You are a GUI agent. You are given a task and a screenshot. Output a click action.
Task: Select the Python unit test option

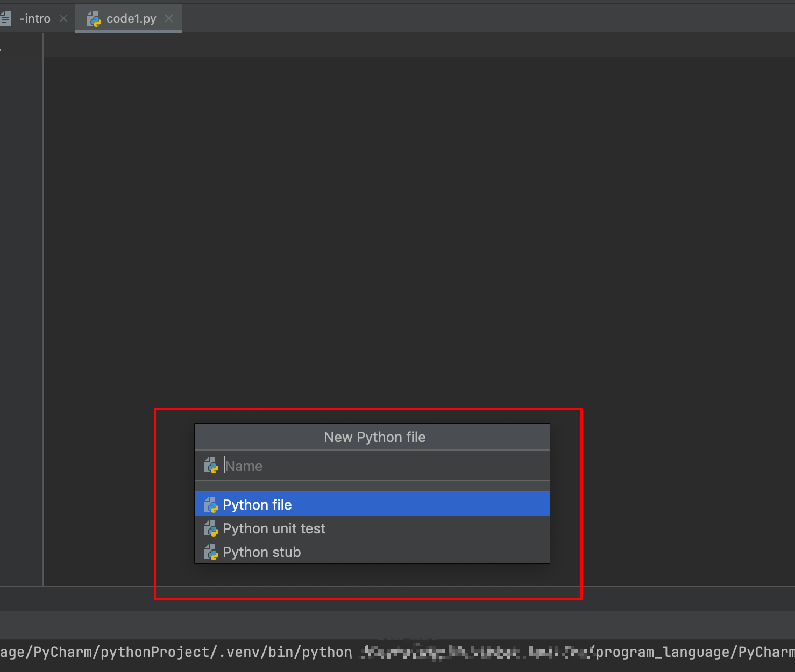tap(372, 528)
